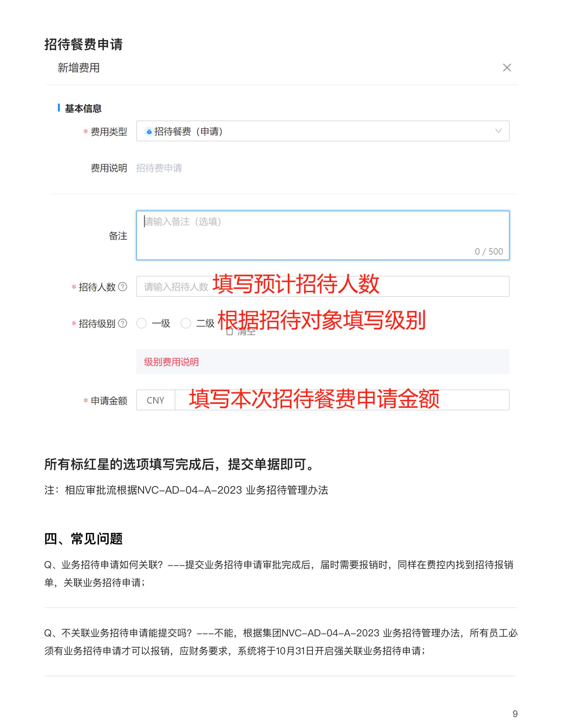Click the 招待费申请 description text
Screen dimensions: 563x728
[x=159, y=168]
